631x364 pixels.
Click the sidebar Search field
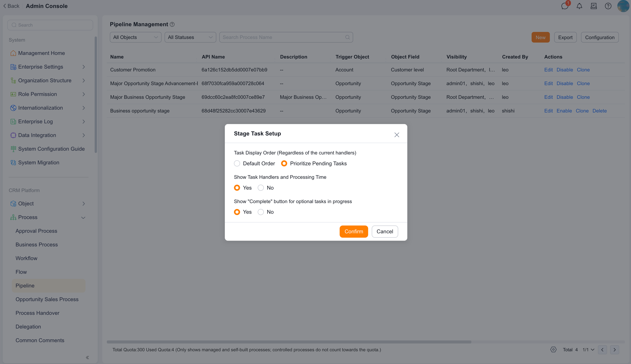click(50, 25)
